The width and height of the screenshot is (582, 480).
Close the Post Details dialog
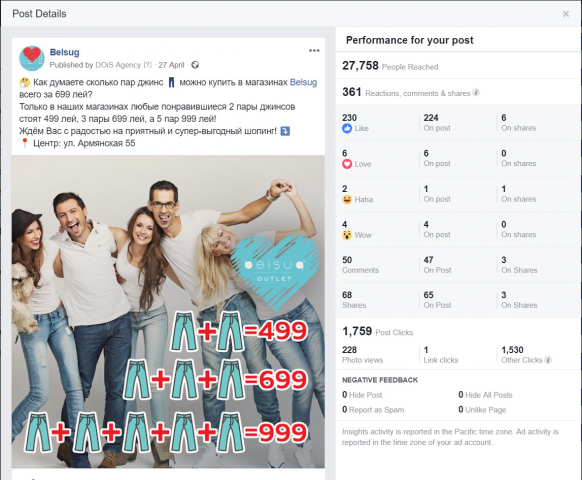[x=566, y=14]
